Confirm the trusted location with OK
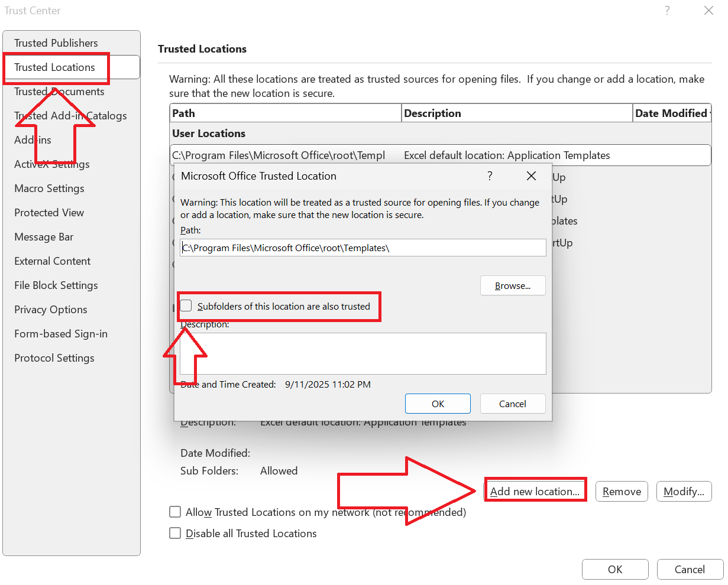The height and width of the screenshot is (585, 728). [438, 404]
